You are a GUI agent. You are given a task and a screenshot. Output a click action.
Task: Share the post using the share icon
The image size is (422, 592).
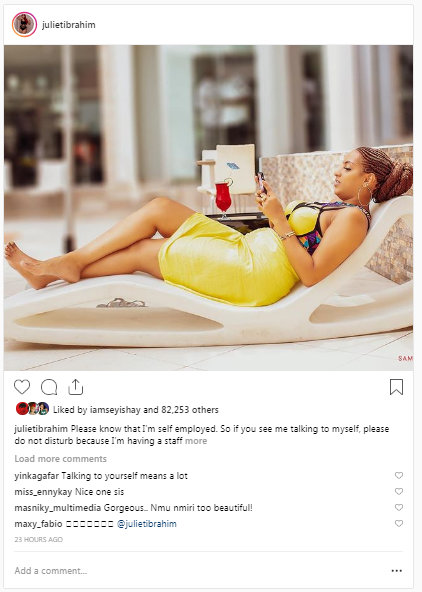(75, 387)
